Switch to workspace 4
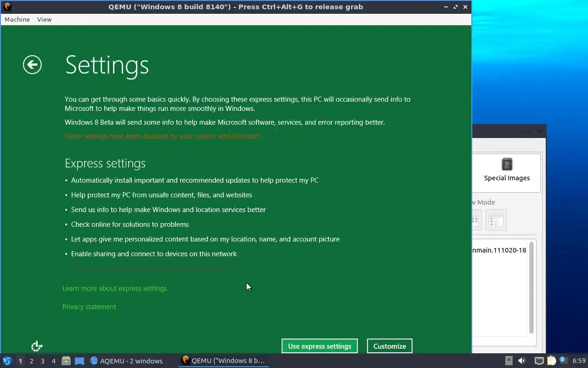 [x=53, y=361]
